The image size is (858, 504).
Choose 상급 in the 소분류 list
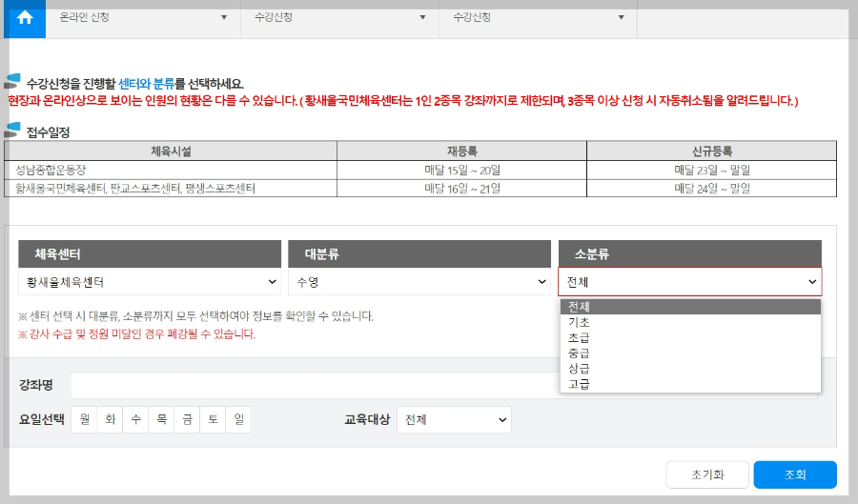(x=690, y=369)
